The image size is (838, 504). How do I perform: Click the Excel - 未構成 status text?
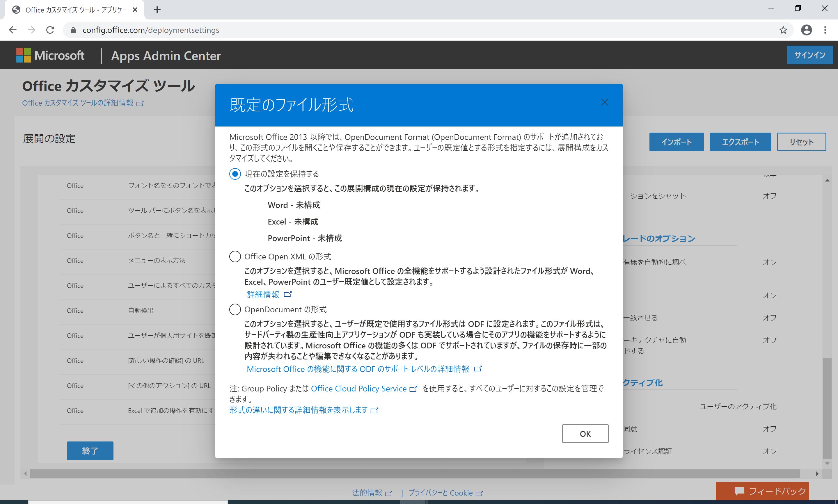pyautogui.click(x=293, y=222)
